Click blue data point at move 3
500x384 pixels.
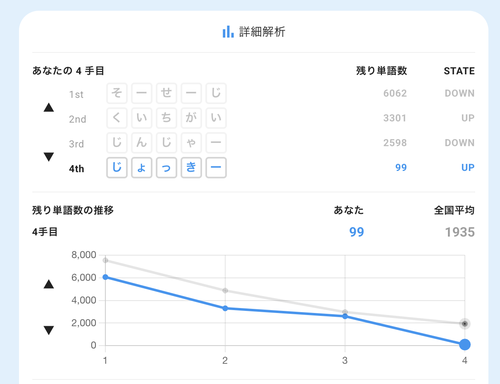click(345, 316)
